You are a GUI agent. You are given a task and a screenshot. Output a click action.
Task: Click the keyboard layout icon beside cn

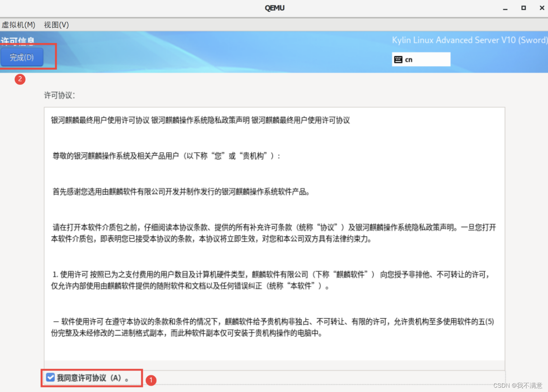tap(398, 60)
